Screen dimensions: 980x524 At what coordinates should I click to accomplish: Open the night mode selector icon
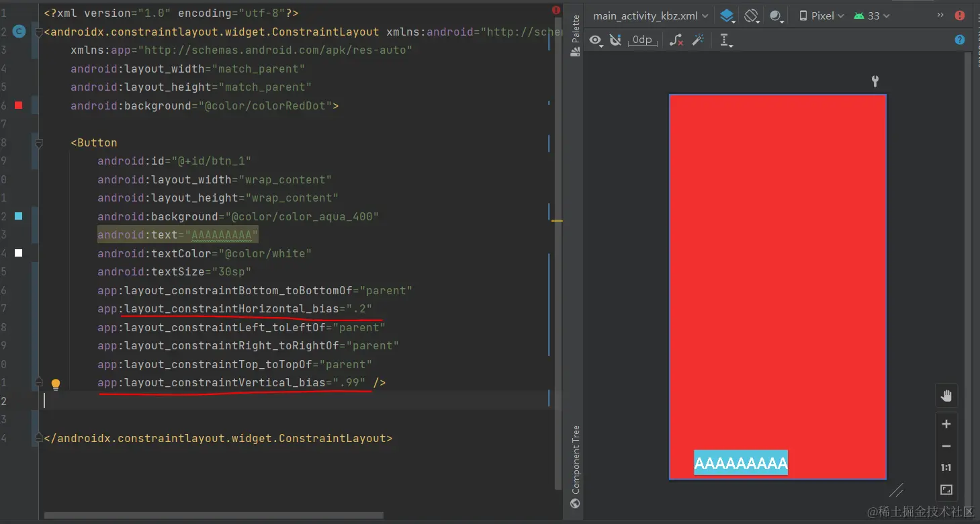[x=776, y=15]
